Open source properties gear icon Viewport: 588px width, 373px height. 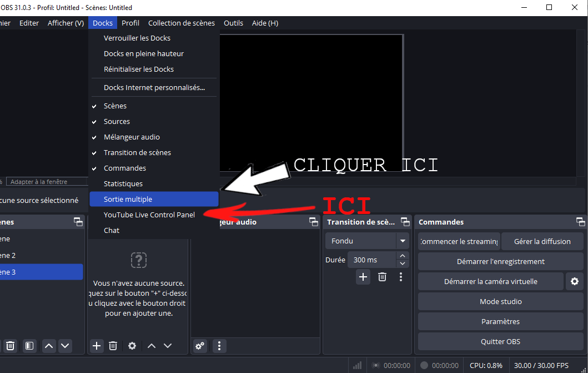click(x=132, y=346)
